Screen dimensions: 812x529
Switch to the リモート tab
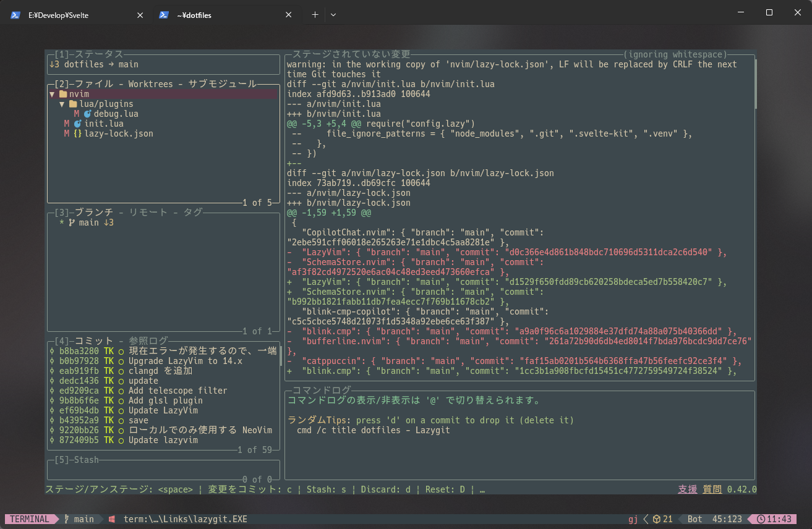coord(148,213)
